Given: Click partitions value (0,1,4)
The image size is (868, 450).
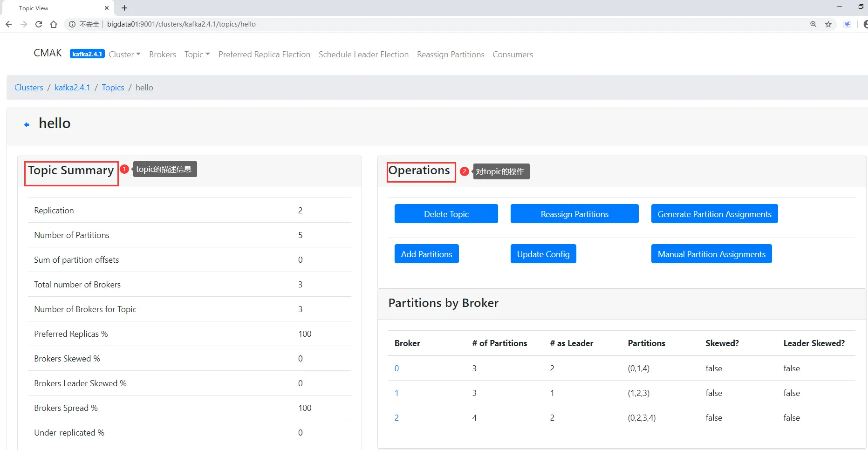Looking at the screenshot, I should pos(639,368).
